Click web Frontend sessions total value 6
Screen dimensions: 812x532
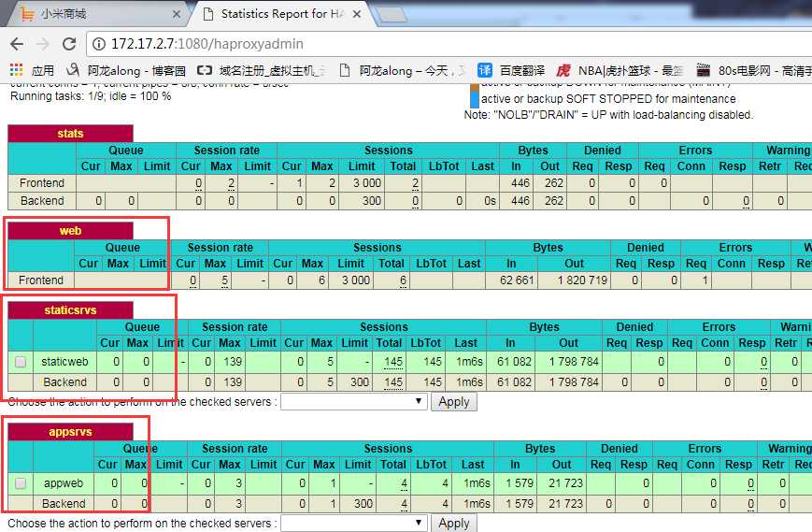click(x=403, y=280)
